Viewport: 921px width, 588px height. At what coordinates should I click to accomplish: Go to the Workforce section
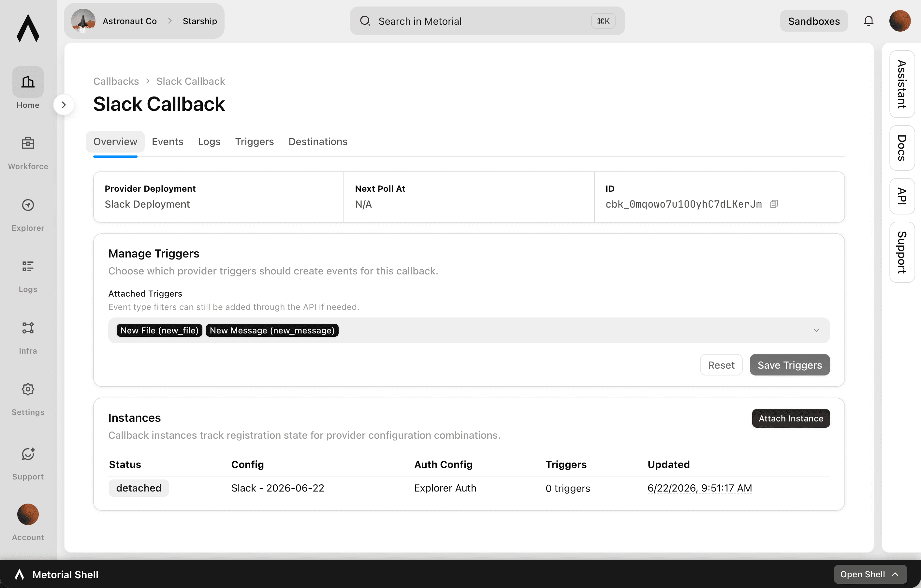[28, 153]
